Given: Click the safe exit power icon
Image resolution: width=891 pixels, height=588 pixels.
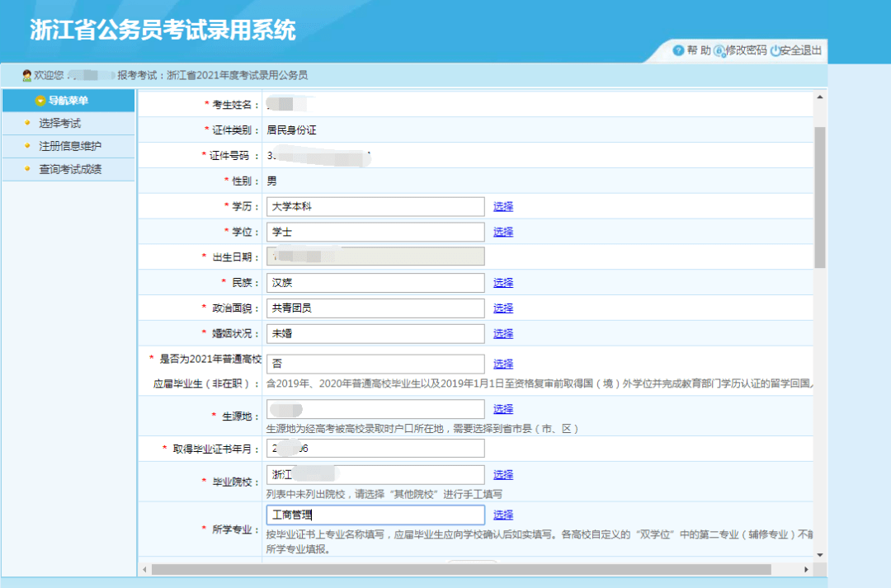Looking at the screenshot, I should pyautogui.click(x=775, y=50).
